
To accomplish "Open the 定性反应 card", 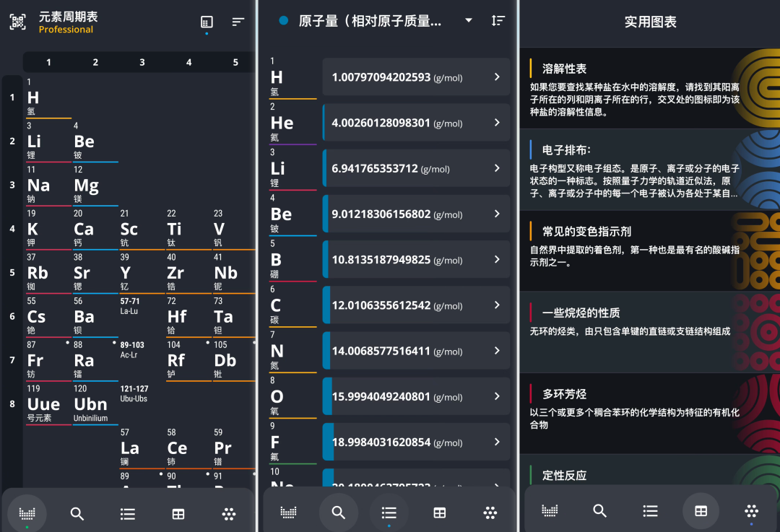I will 650,471.
